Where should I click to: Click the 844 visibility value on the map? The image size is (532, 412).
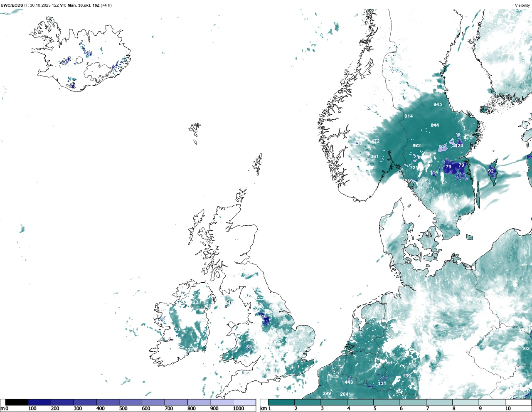click(x=435, y=125)
